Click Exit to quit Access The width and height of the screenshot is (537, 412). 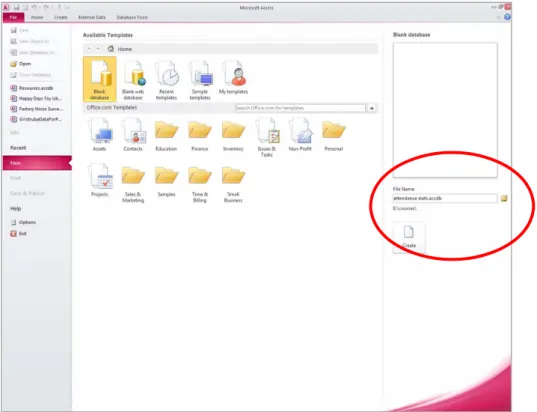point(18,234)
